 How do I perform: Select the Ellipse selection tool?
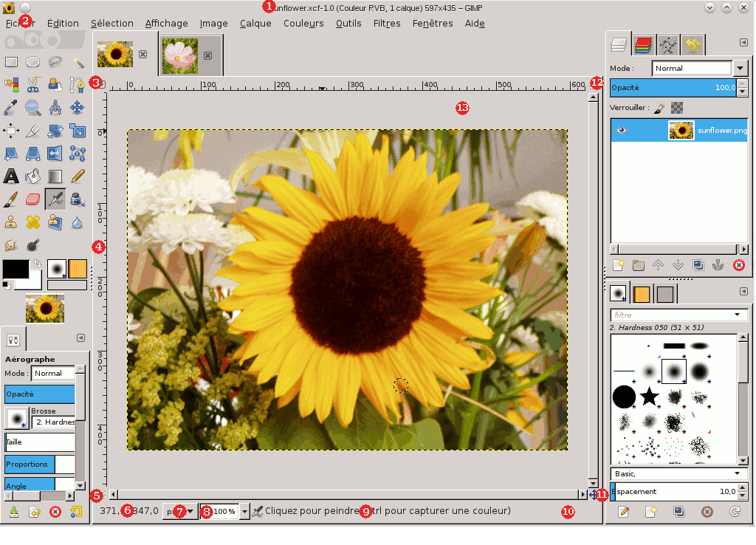pos(33,62)
